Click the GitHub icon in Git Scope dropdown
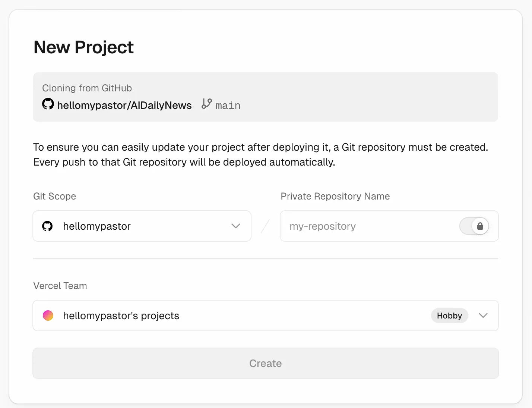This screenshot has height=408, width=532. (47, 226)
